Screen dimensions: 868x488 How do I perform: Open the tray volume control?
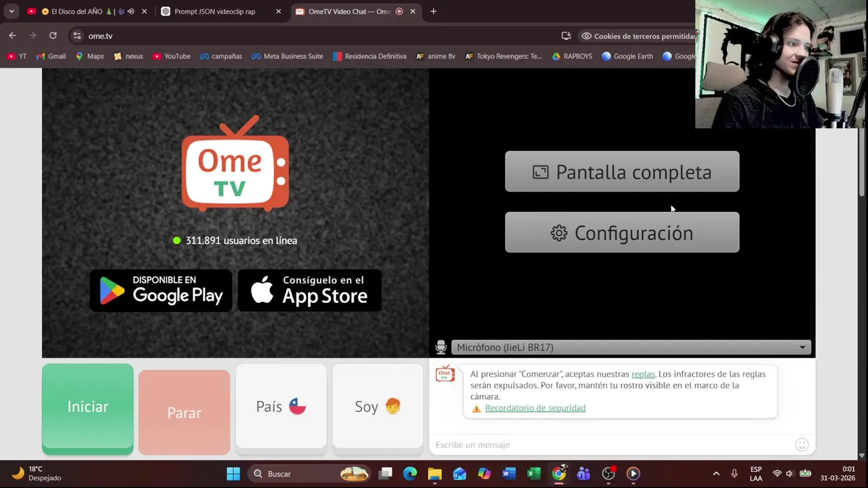(790, 474)
